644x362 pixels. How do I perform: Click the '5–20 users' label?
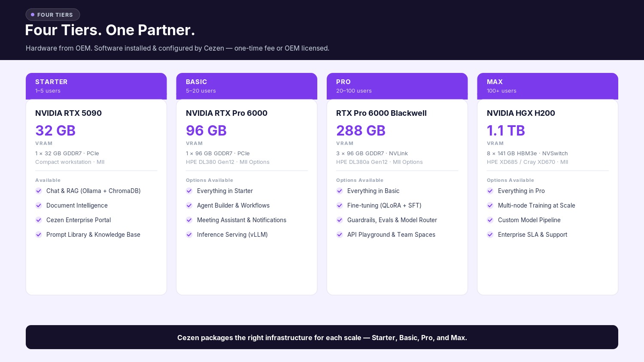click(x=201, y=91)
